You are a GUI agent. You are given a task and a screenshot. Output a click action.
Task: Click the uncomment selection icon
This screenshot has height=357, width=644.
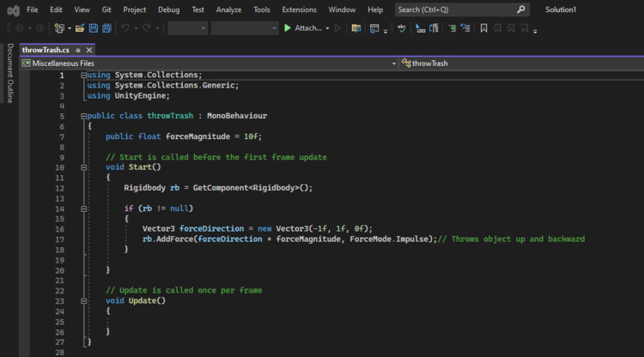click(465, 28)
